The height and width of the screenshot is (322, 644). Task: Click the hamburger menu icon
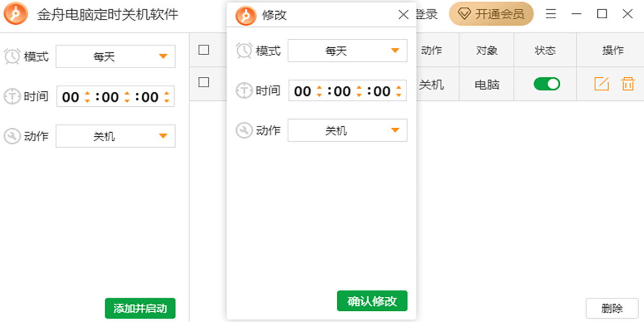point(551,14)
